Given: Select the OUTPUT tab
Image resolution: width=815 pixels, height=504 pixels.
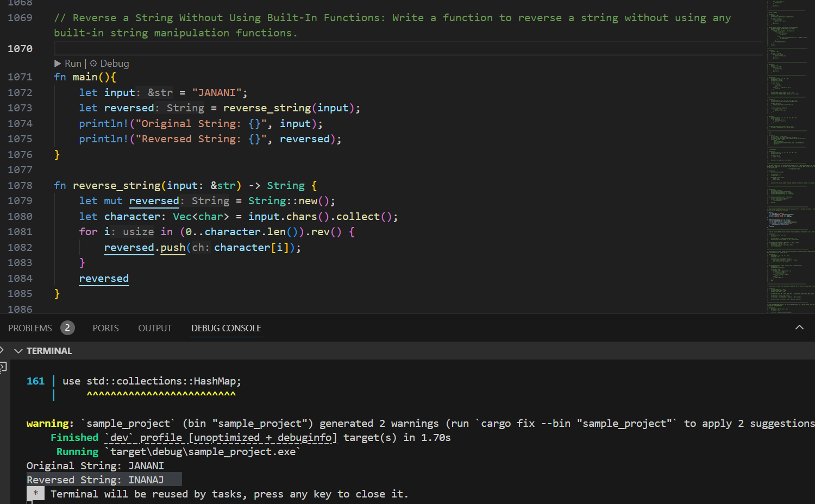Looking at the screenshot, I should click(155, 328).
